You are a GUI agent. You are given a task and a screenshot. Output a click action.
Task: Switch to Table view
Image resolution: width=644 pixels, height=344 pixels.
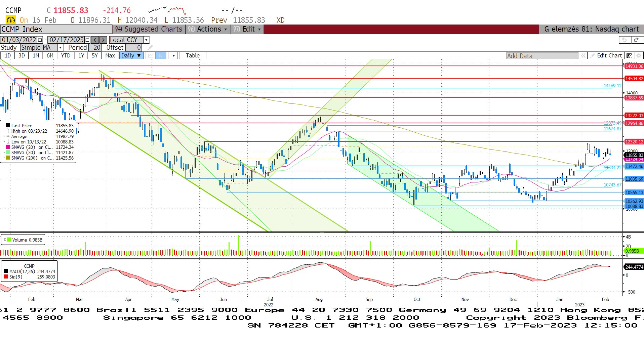pyautogui.click(x=193, y=55)
